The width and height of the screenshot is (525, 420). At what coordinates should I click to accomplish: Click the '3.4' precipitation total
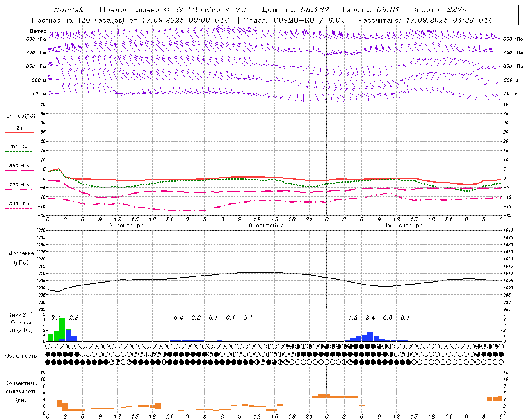click(370, 318)
